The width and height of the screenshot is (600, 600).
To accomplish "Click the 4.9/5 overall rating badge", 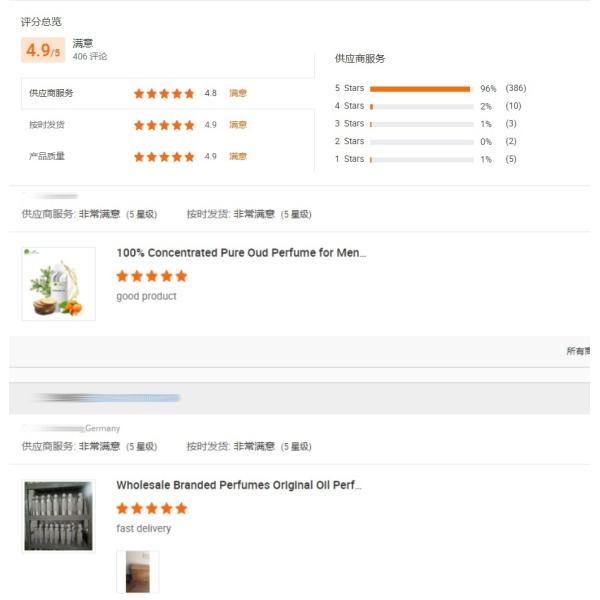I will pos(43,50).
